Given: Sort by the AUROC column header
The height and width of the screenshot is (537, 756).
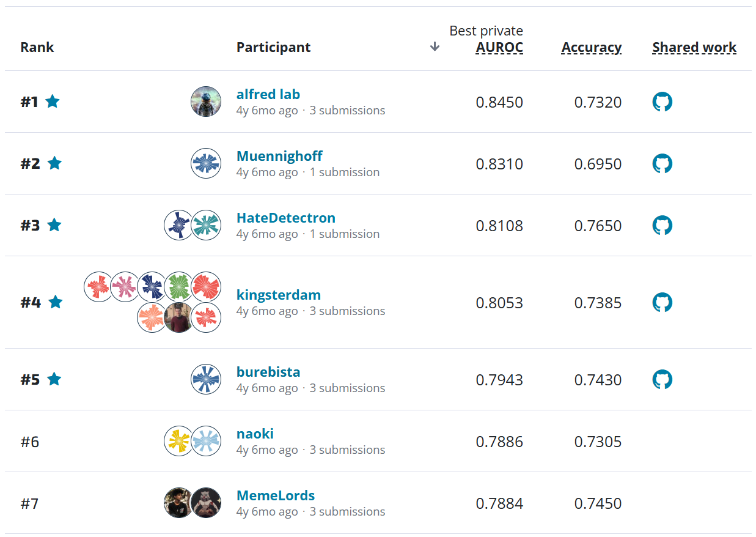Looking at the screenshot, I should tap(499, 48).
